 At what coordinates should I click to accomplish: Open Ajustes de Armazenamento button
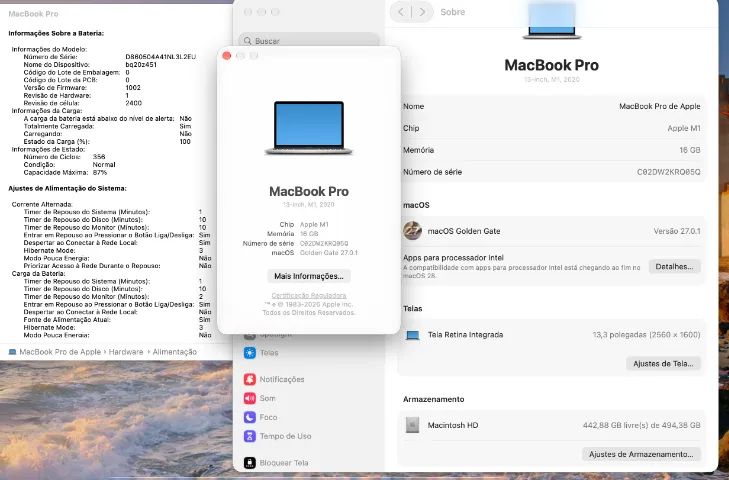click(641, 454)
